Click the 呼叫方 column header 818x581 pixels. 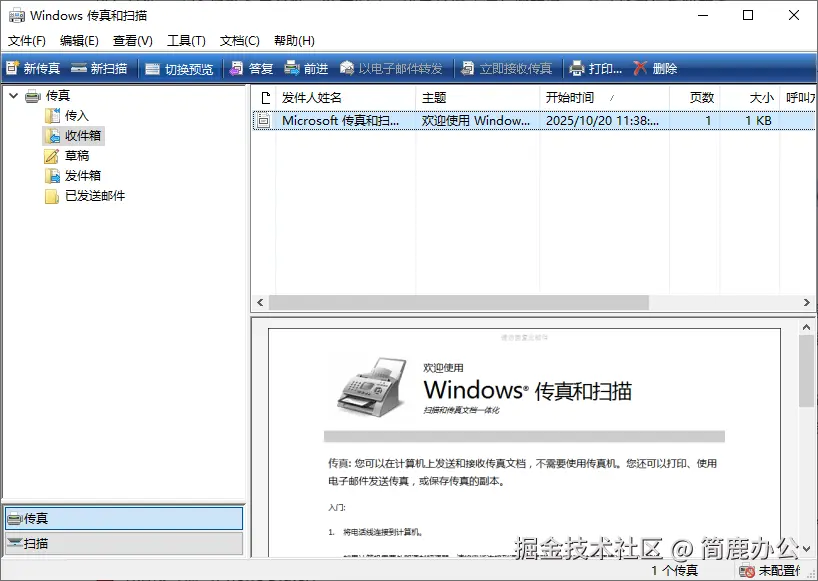(x=799, y=98)
